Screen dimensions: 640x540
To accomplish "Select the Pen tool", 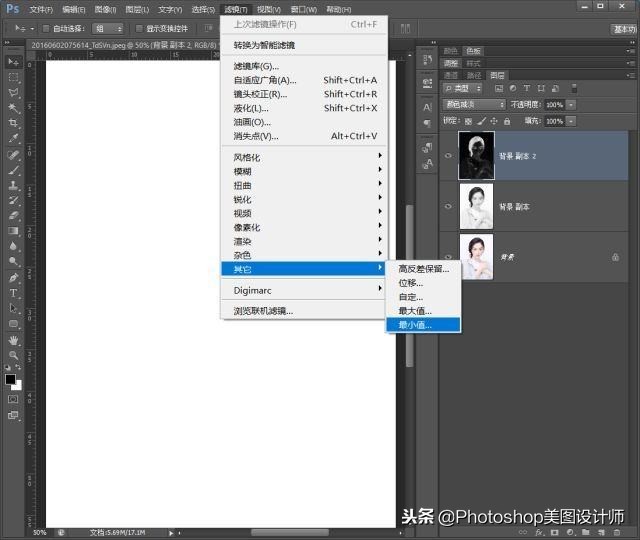I will 13,278.
